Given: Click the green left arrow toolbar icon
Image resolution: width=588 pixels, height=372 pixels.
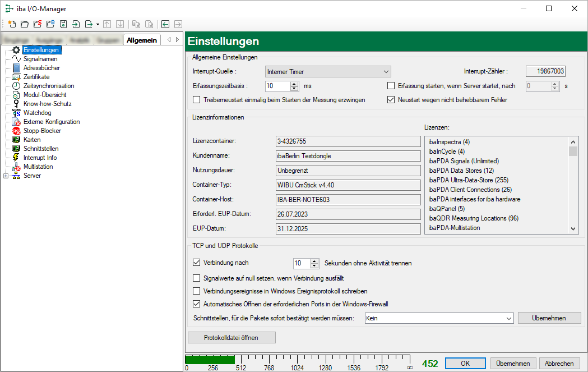Looking at the screenshot, I should pos(165,24).
